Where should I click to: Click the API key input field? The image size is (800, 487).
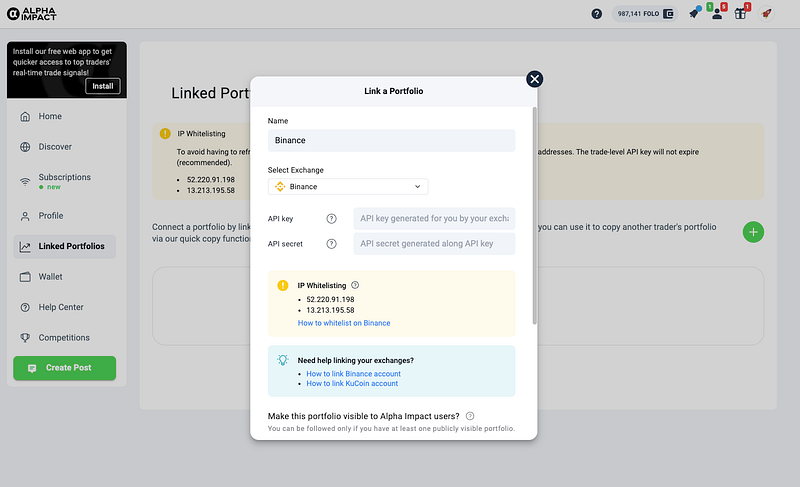click(434, 218)
